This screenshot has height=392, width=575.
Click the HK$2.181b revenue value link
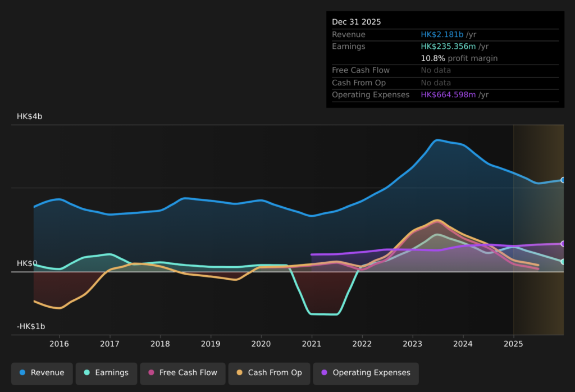click(x=442, y=34)
